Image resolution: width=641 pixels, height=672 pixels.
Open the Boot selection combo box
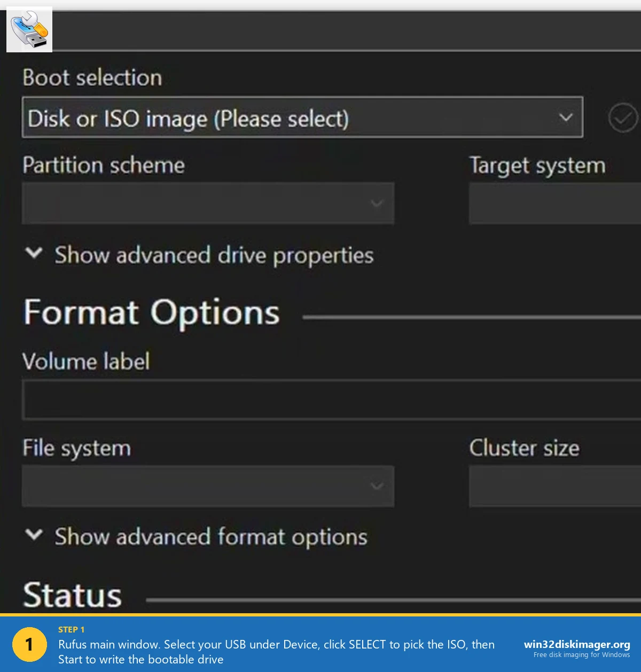coord(302,118)
